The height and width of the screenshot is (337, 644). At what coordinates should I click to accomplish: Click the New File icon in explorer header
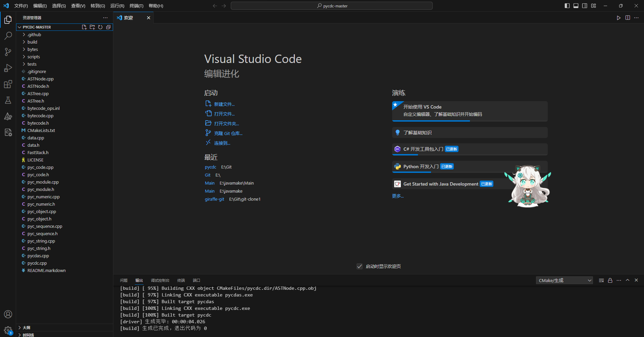pos(84,27)
